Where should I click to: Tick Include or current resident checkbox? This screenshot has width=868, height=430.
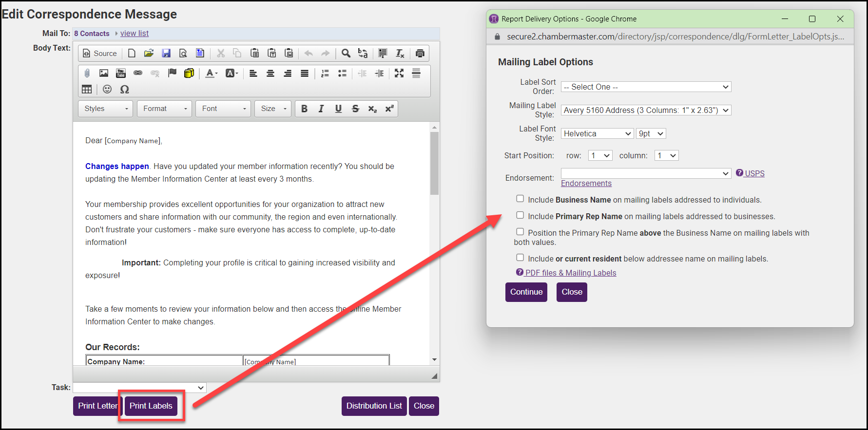[x=520, y=258]
